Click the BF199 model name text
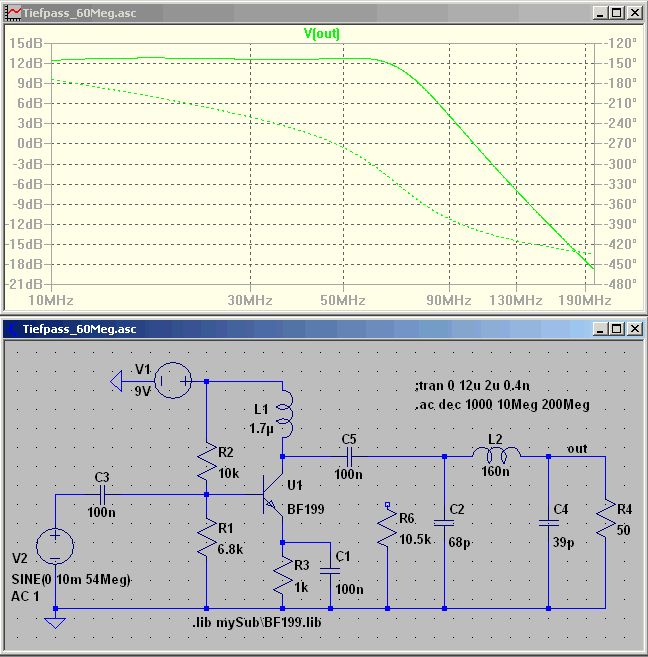 tap(306, 509)
